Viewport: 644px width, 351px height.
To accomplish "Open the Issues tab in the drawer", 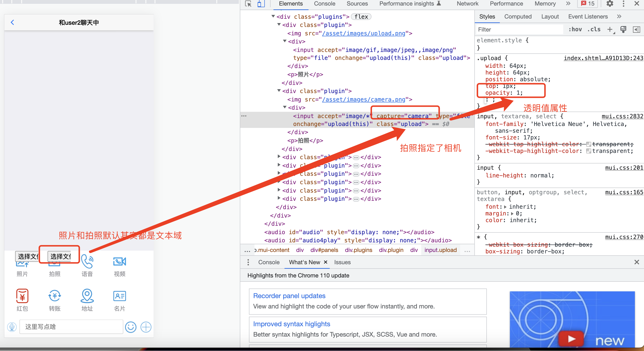I will click(342, 262).
